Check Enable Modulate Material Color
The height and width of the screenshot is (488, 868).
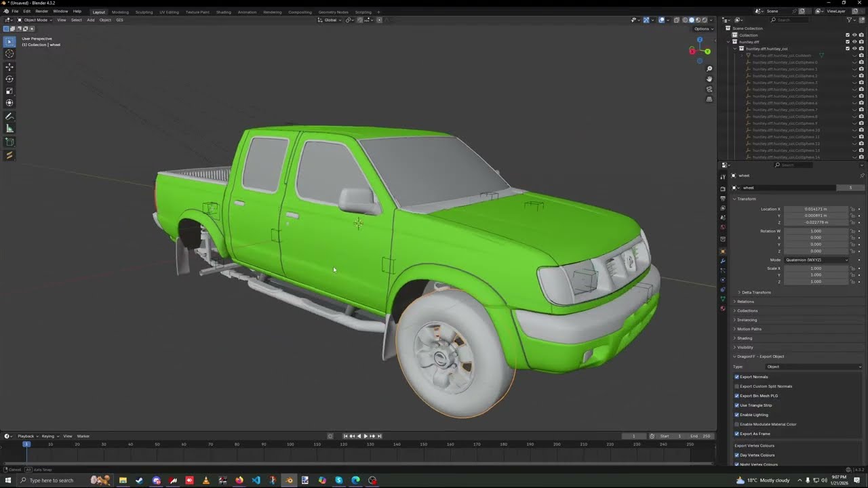[x=737, y=424]
